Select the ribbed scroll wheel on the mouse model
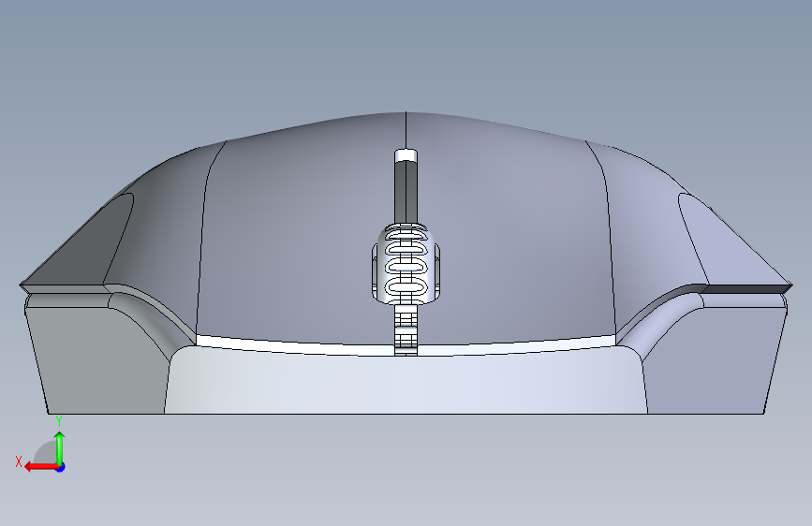The image size is (812, 526). click(406, 264)
